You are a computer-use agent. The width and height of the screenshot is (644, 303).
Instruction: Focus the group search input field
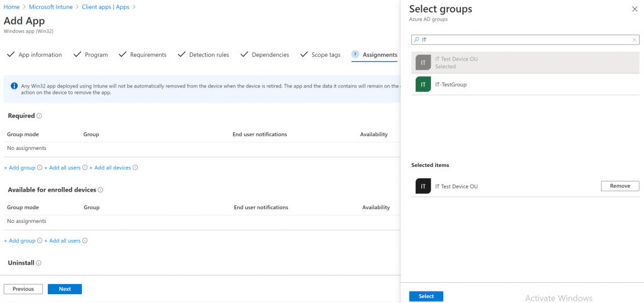tap(525, 40)
